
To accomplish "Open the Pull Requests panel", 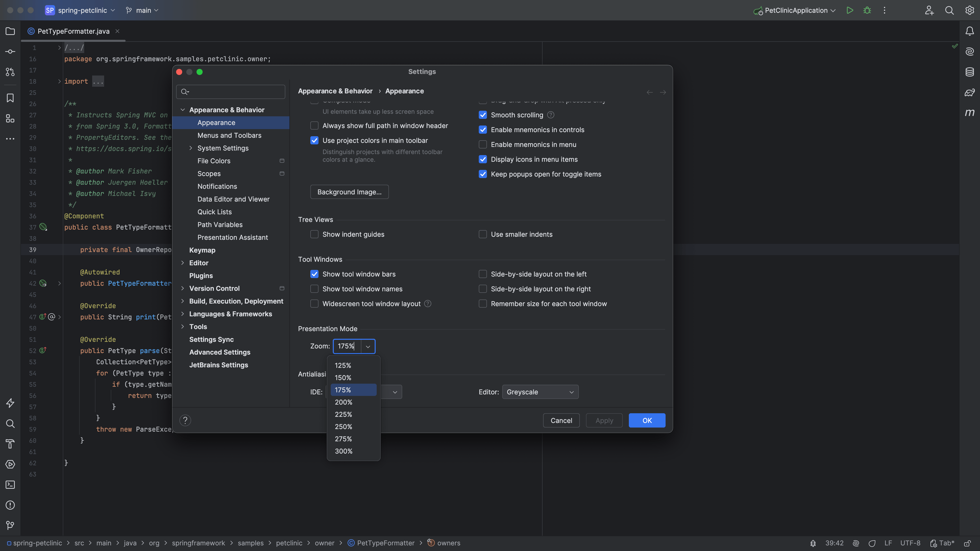I will pyautogui.click(x=10, y=72).
